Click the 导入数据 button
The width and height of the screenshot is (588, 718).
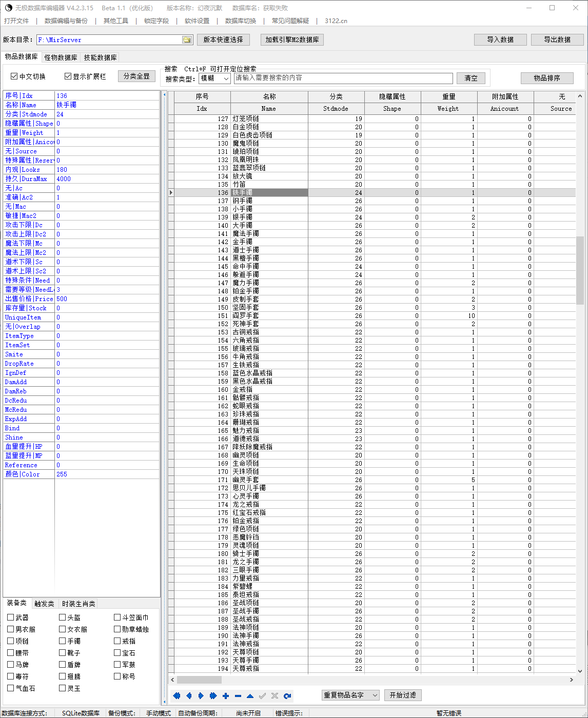pos(500,39)
